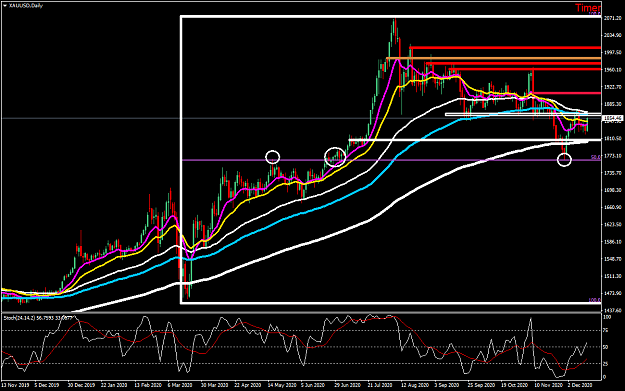Screen dimensions: 625x391
Task: Click the 1885.30 price axis label
Action: [613, 104]
